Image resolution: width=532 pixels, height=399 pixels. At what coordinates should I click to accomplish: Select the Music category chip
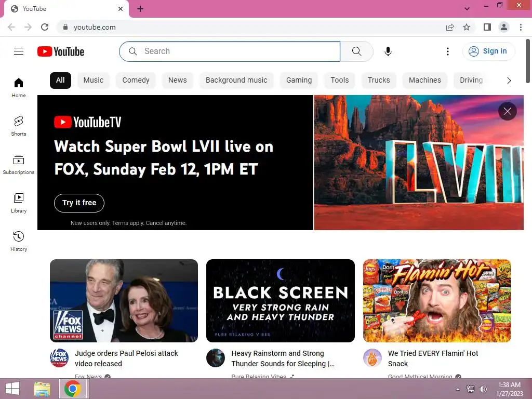pyautogui.click(x=94, y=81)
